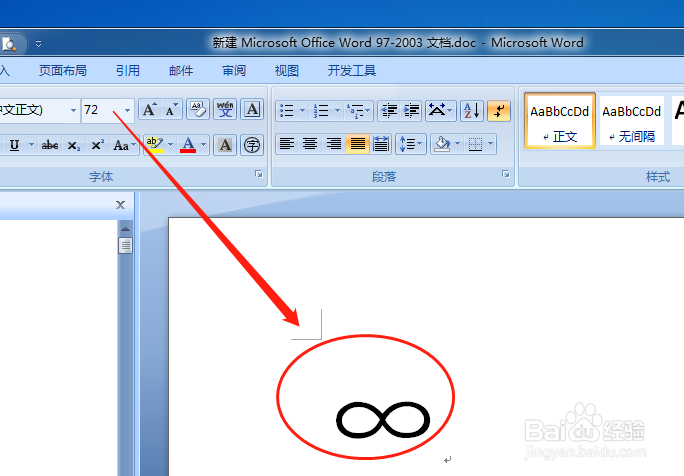This screenshot has width=684, height=476.
Task: Click the pane scrollbar up arrow
Action: 126,229
